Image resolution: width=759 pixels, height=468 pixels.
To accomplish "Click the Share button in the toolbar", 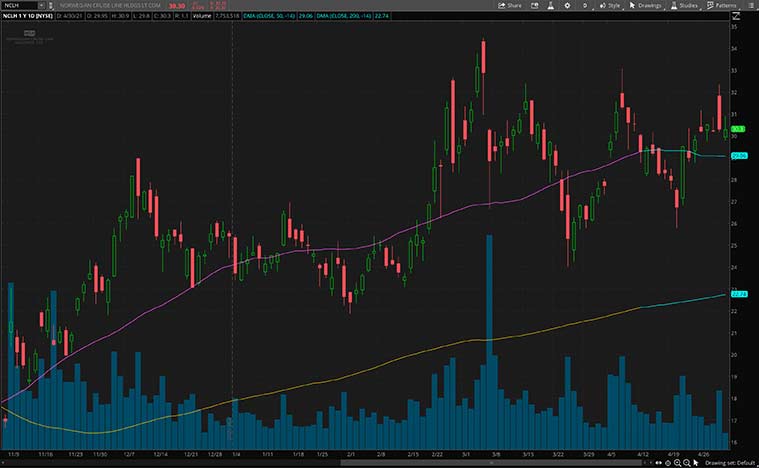I will click(510, 5).
